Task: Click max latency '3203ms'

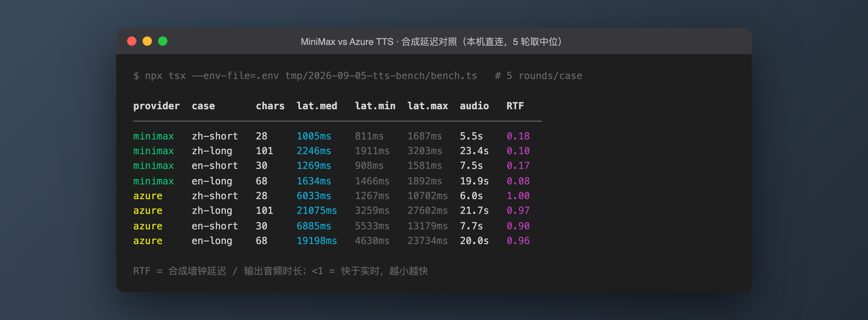Action: (425, 151)
